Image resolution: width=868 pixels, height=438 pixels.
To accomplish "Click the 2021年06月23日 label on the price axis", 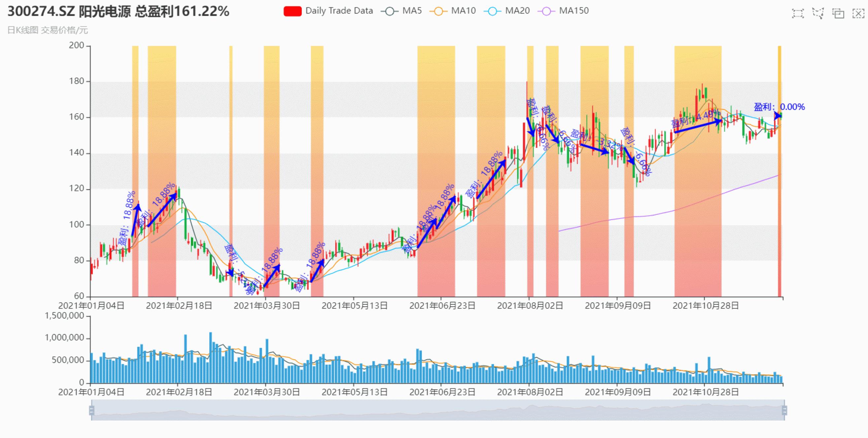I will tap(442, 306).
